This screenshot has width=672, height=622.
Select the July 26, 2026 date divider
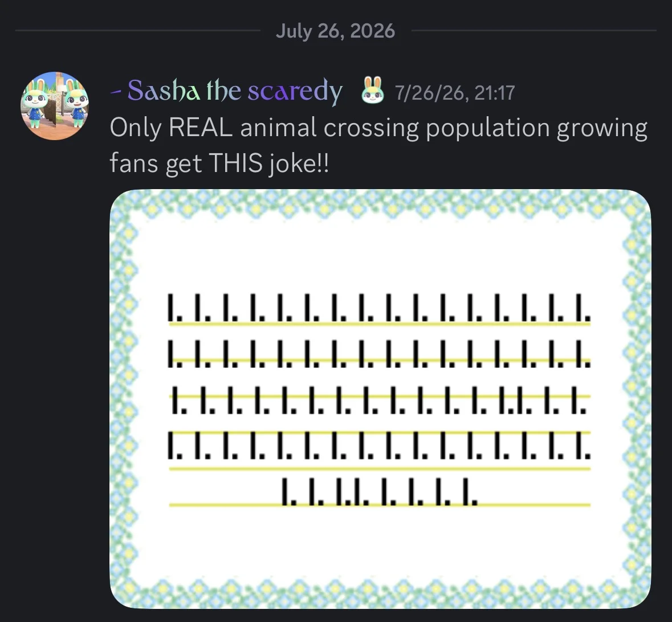click(x=336, y=31)
